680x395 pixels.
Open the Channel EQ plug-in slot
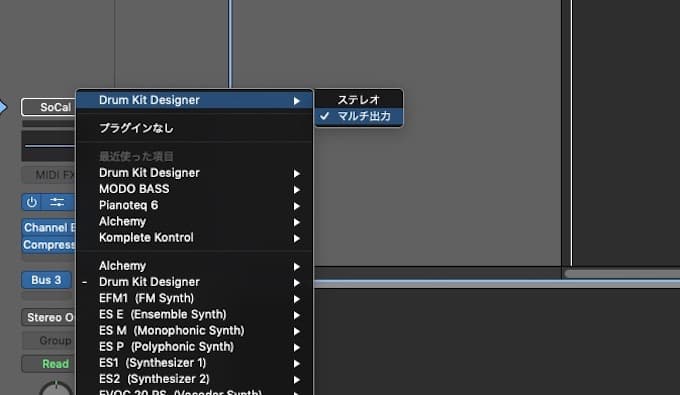49,228
